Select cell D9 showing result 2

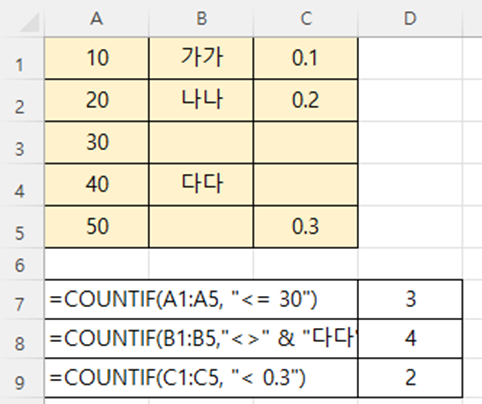tap(410, 378)
